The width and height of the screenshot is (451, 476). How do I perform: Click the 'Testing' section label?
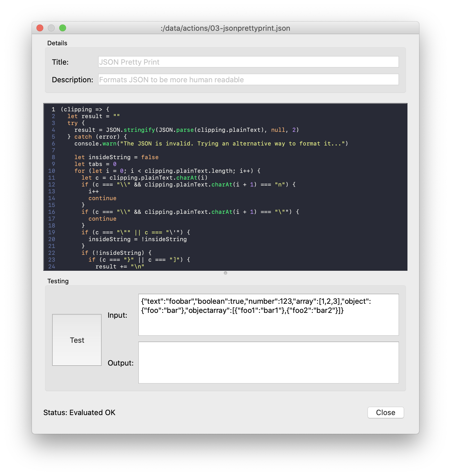58,281
